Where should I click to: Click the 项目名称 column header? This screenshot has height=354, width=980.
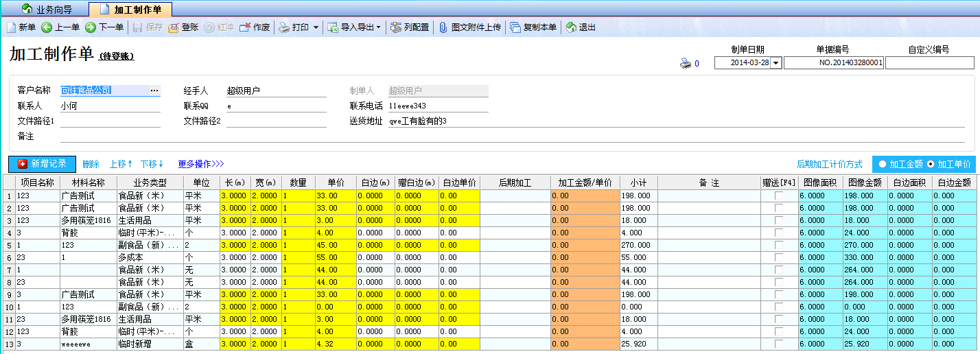click(37, 182)
